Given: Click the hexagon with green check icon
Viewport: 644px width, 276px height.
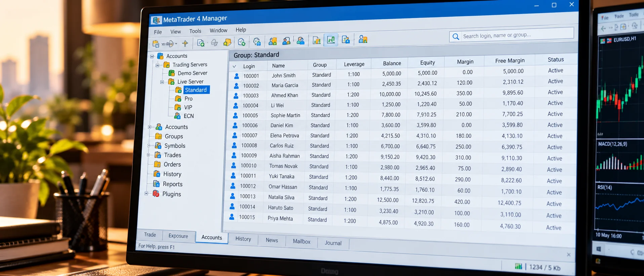Looking at the screenshot, I should 241,42.
